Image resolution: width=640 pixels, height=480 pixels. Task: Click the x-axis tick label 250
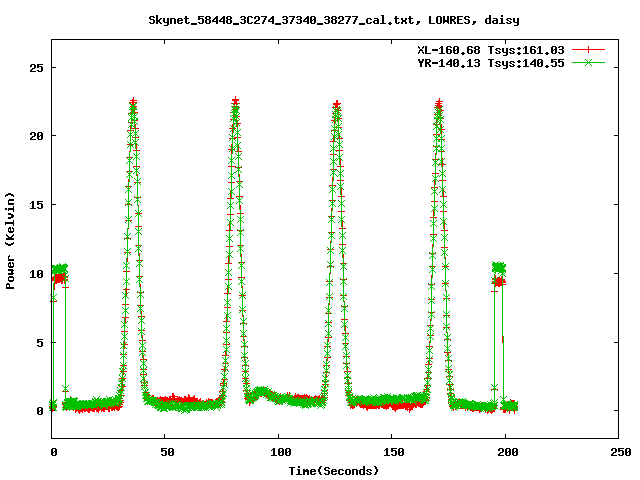[x=620, y=452]
